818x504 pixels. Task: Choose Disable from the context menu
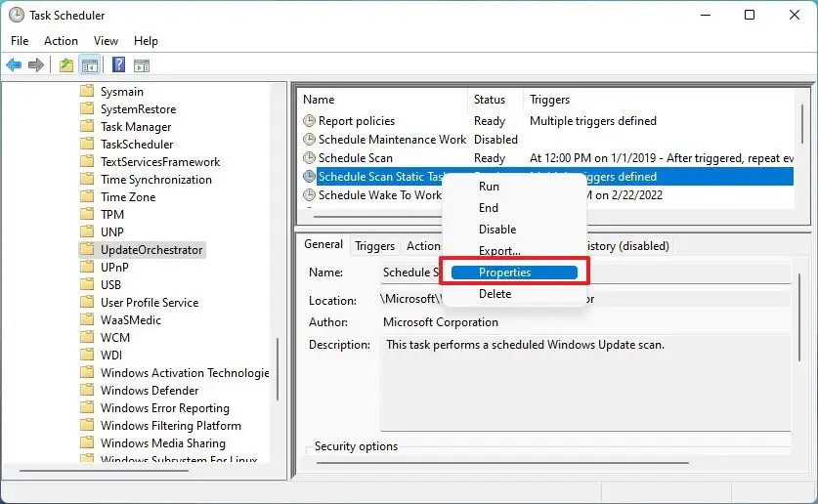coord(514,230)
